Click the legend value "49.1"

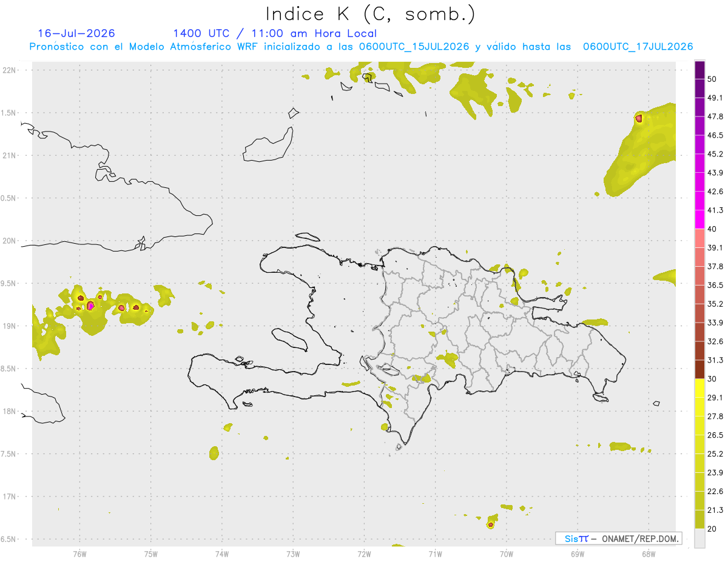(715, 98)
